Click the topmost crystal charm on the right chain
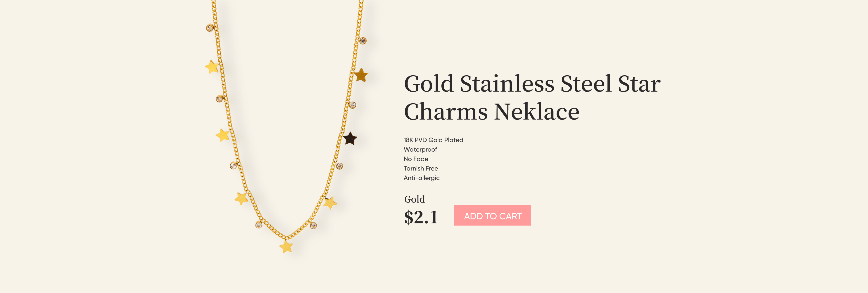The height and width of the screenshot is (293, 868). (363, 41)
